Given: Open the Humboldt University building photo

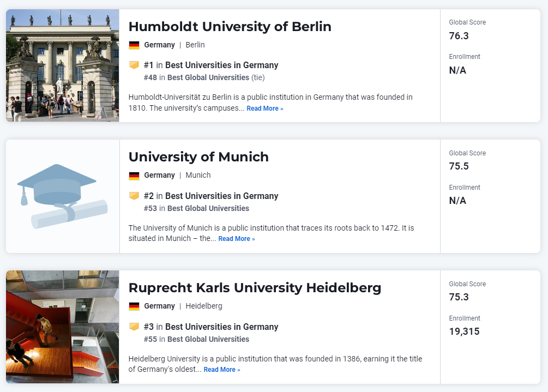Looking at the screenshot, I should 63,65.
